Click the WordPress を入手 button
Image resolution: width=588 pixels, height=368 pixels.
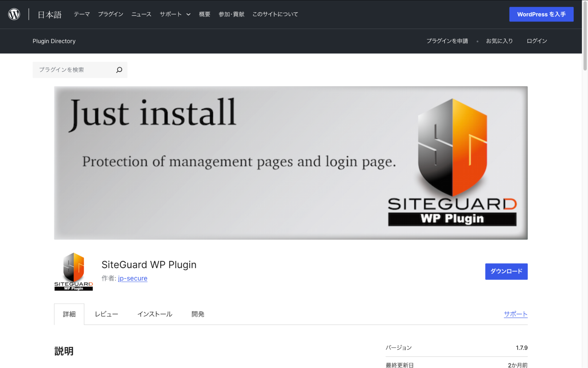click(x=541, y=14)
